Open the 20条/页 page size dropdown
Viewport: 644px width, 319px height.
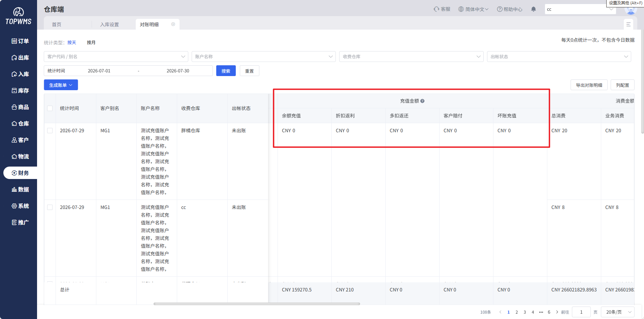618,312
